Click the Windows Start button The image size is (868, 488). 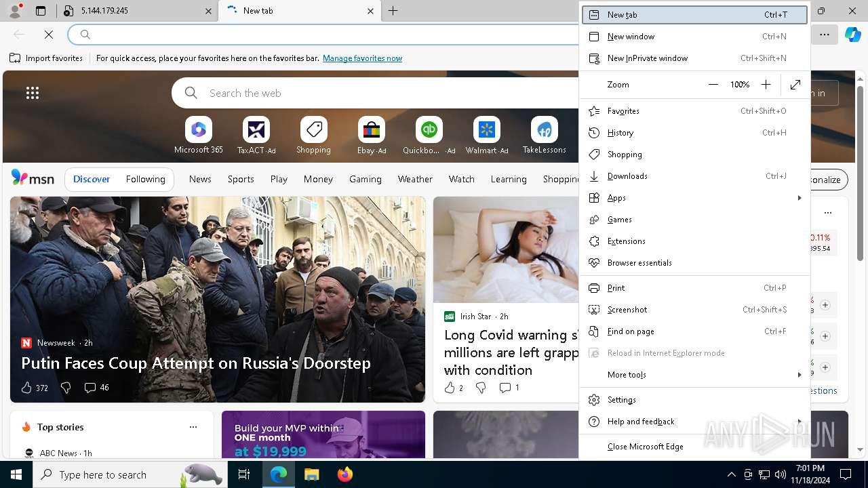click(x=16, y=474)
